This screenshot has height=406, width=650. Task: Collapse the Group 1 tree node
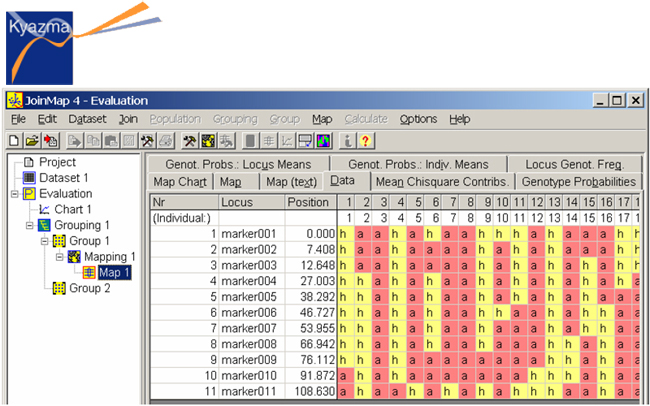(x=44, y=242)
